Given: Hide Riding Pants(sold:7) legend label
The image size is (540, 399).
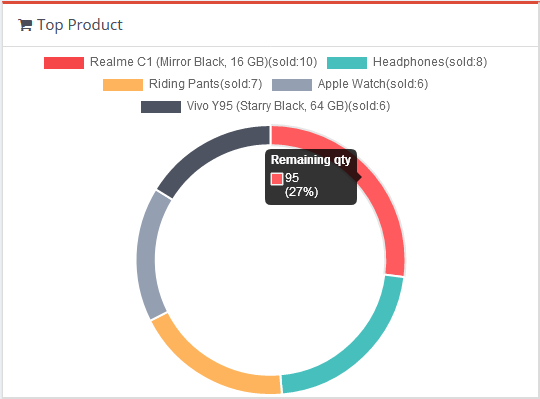Looking at the screenshot, I should [206, 84].
